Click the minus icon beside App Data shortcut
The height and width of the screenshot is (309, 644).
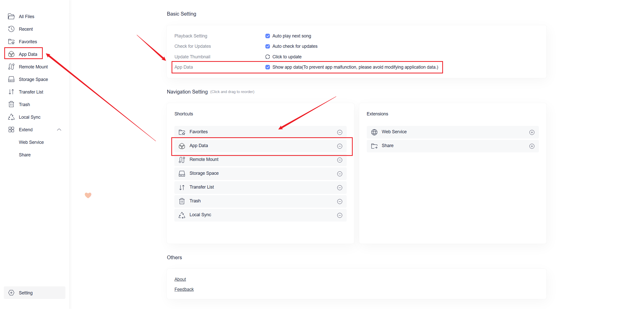[340, 146]
